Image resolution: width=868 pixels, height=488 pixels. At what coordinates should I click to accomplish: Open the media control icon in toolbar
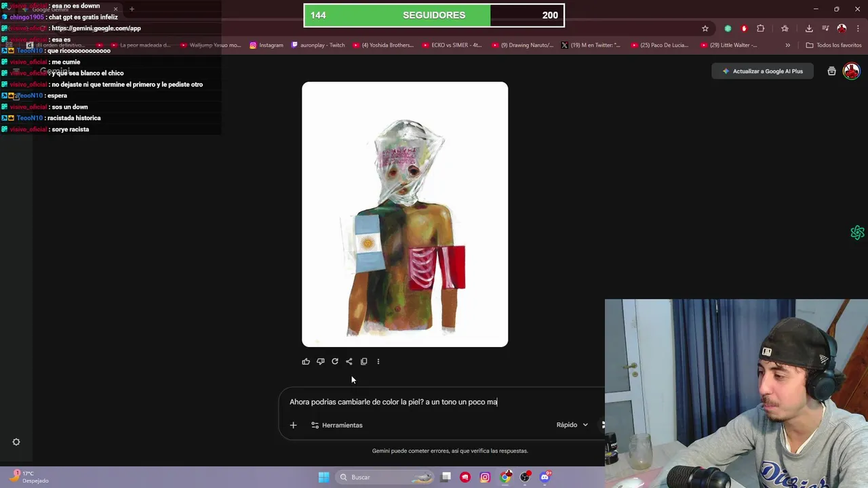825,28
